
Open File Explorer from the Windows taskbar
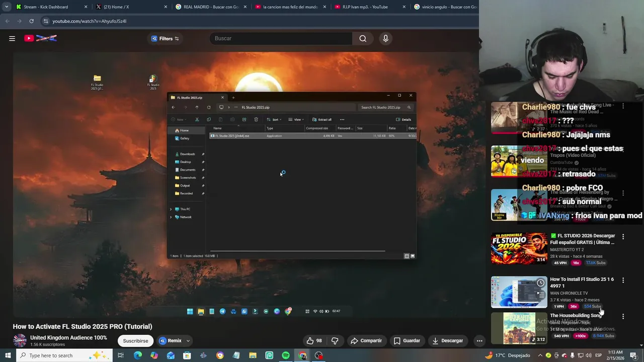[253, 355]
